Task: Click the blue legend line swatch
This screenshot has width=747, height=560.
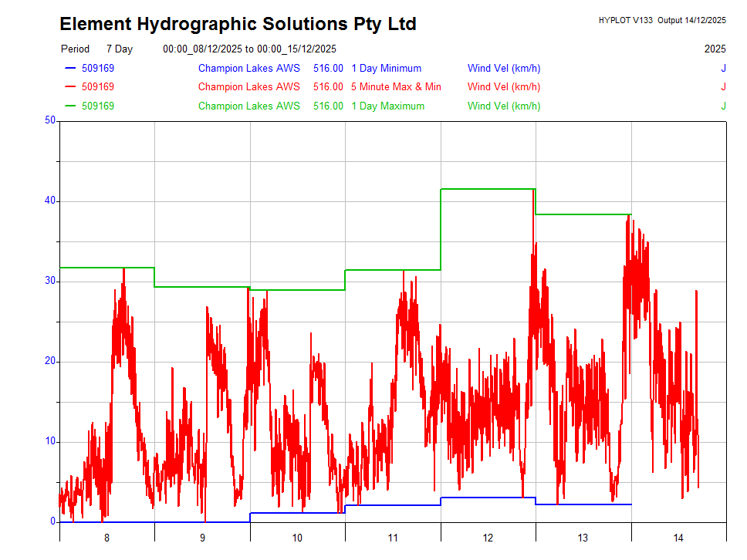Action: pos(70,69)
